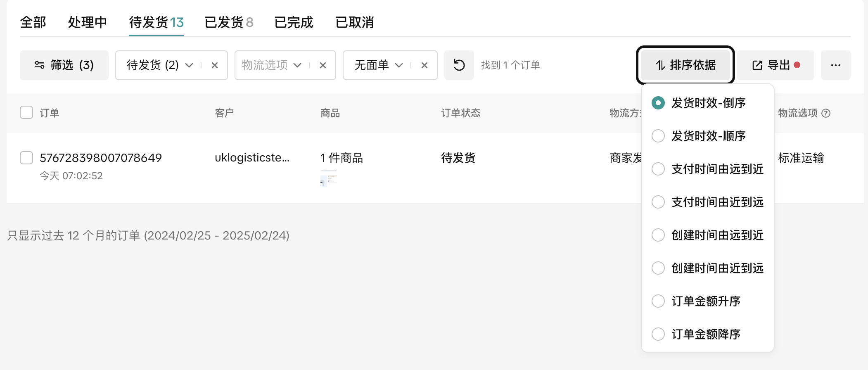Screen dimensions: 868x370
Task: Toggle the 排序依据 sort button
Action: coord(685,65)
